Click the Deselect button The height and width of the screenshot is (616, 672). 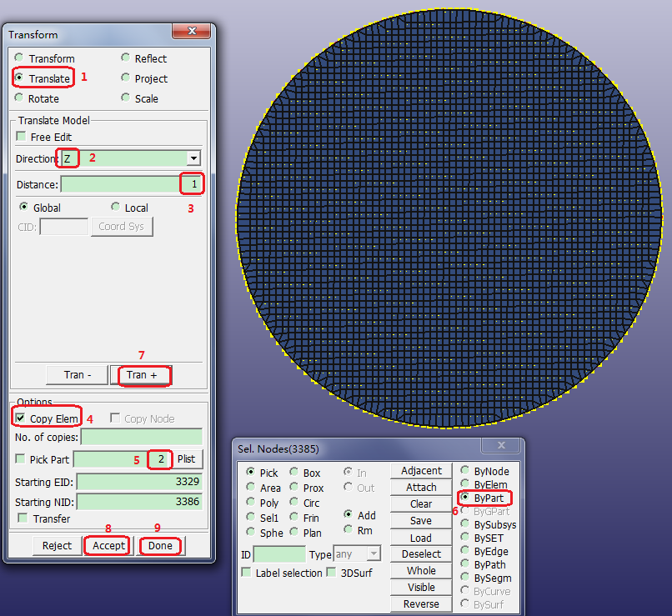421,554
